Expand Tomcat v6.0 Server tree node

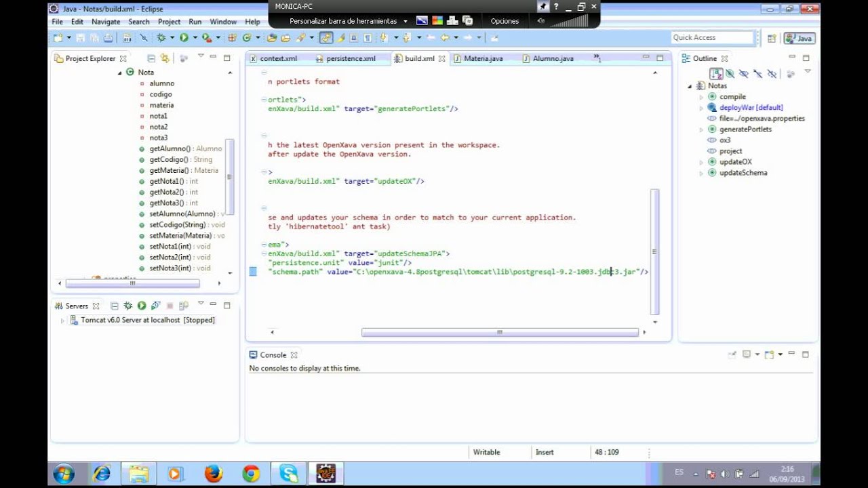click(x=63, y=320)
